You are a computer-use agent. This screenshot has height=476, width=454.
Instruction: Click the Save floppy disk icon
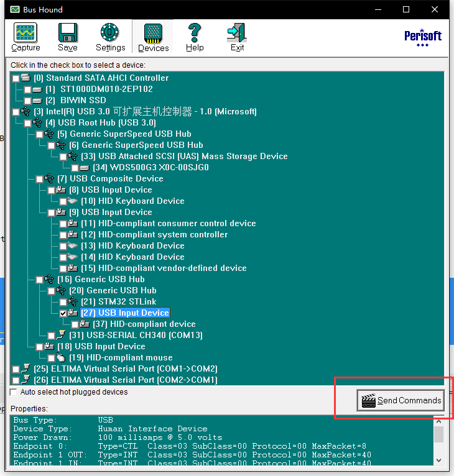point(67,32)
